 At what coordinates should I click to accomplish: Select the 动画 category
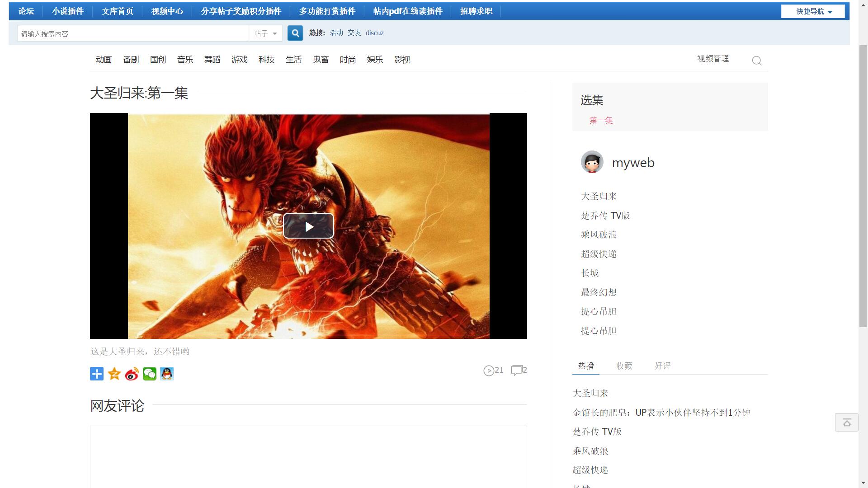point(104,60)
